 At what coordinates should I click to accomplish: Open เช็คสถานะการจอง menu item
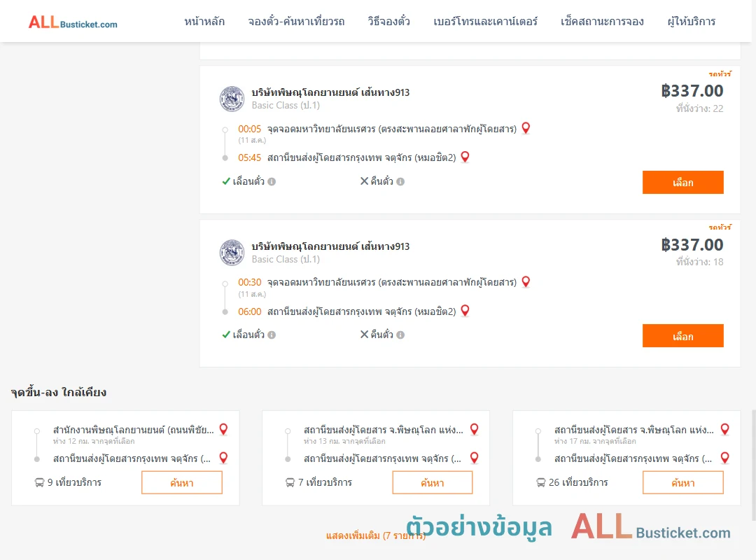coord(602,21)
